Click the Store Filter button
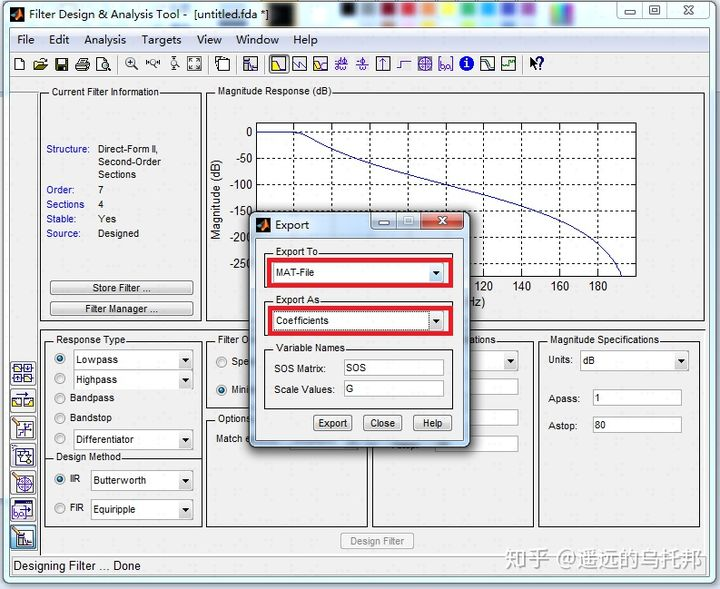This screenshot has width=720, height=589. pos(121,288)
